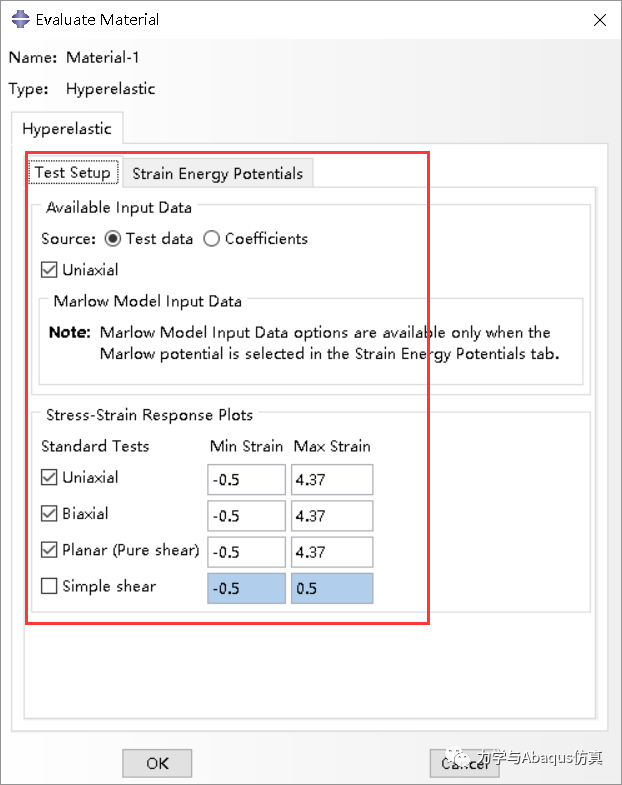This screenshot has width=622, height=785.
Task: Edit the Planar Min Strain field
Action: point(246,552)
